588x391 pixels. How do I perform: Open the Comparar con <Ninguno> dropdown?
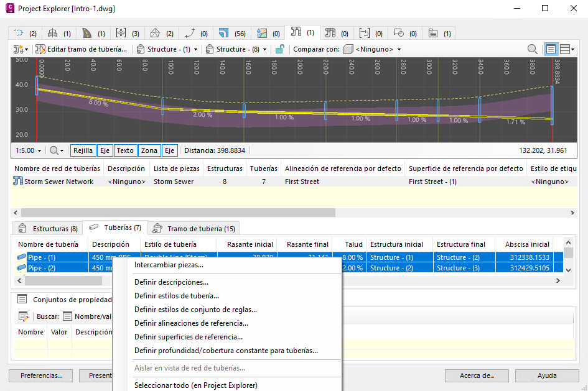point(373,49)
